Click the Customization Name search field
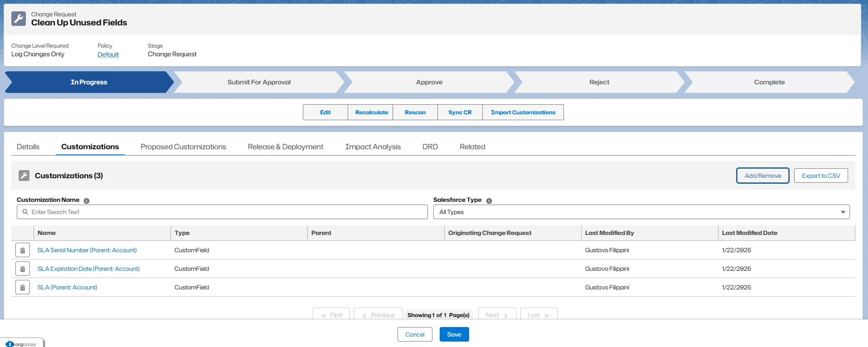 (222, 212)
